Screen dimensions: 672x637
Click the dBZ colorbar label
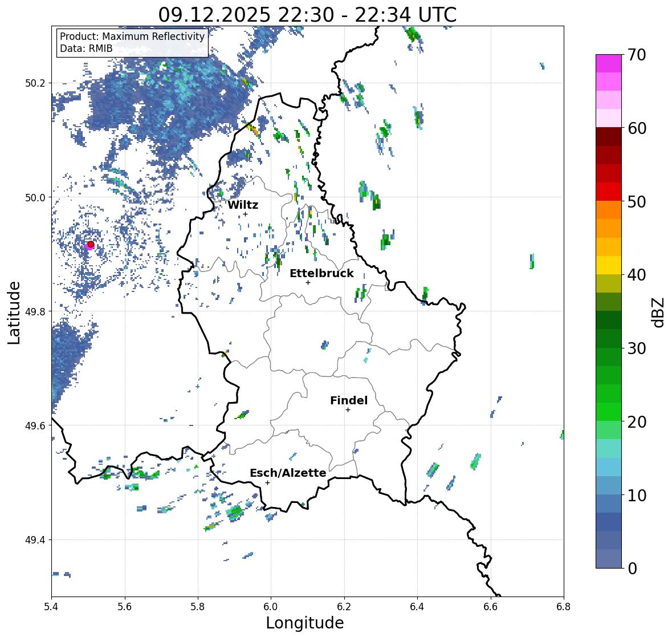click(x=659, y=313)
